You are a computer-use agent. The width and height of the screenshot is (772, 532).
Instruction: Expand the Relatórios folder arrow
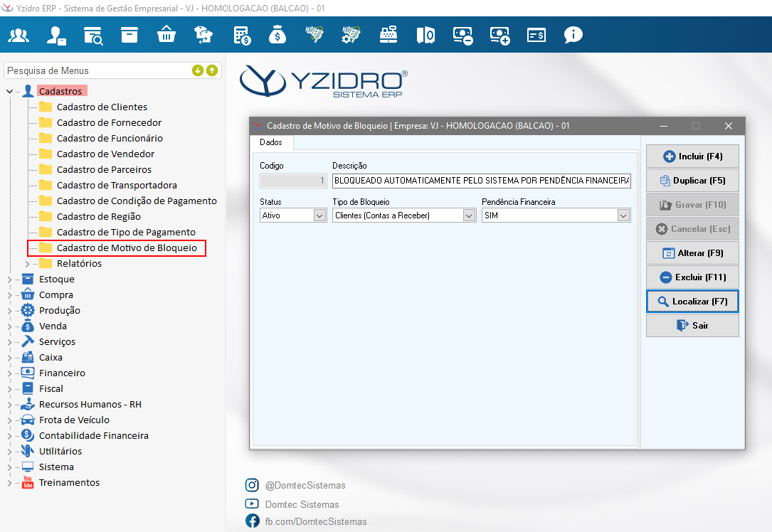coord(28,264)
